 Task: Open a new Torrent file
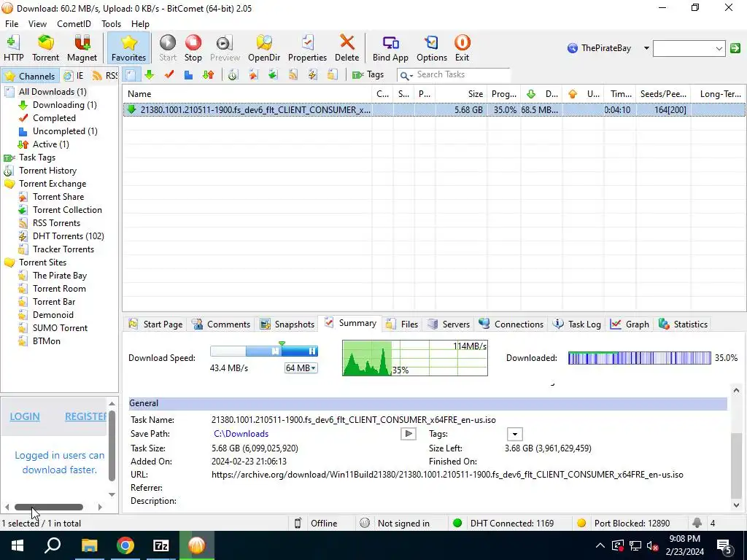point(46,48)
